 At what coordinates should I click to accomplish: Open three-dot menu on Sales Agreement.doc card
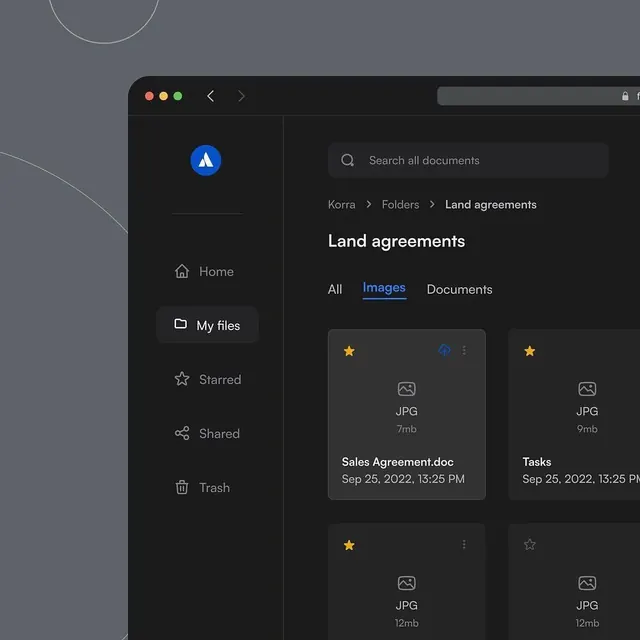(x=464, y=350)
